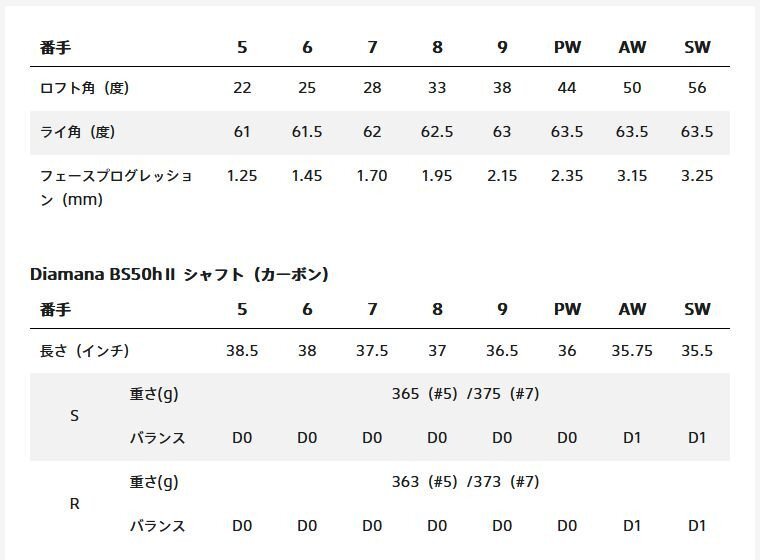
Task: Click the Diamana BS50h II シャフト heading
Action: click(180, 273)
